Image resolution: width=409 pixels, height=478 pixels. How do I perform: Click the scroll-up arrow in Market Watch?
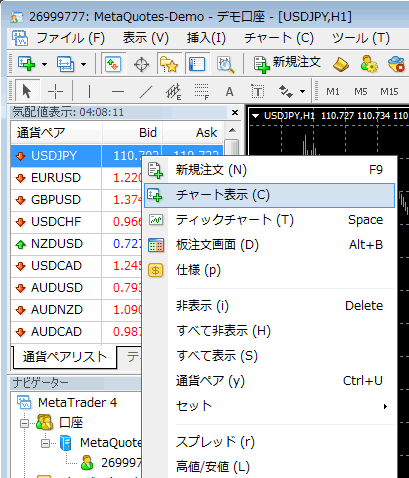click(232, 130)
